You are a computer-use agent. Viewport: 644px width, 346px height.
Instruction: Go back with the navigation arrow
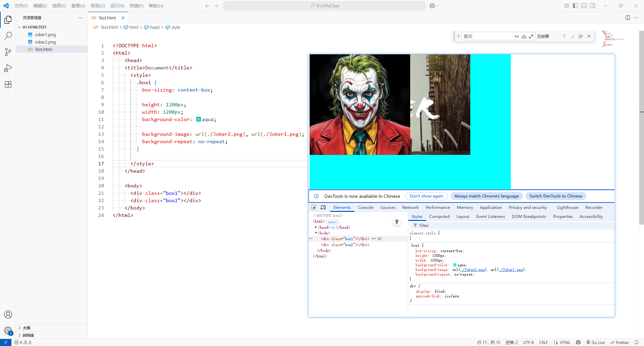pos(207,6)
